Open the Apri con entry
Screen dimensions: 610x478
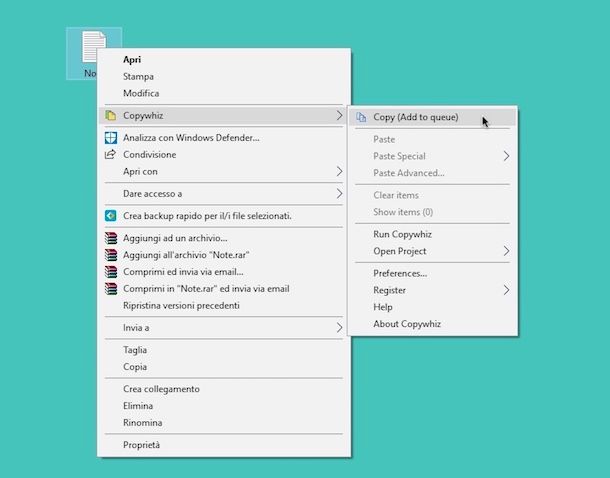tap(224, 172)
